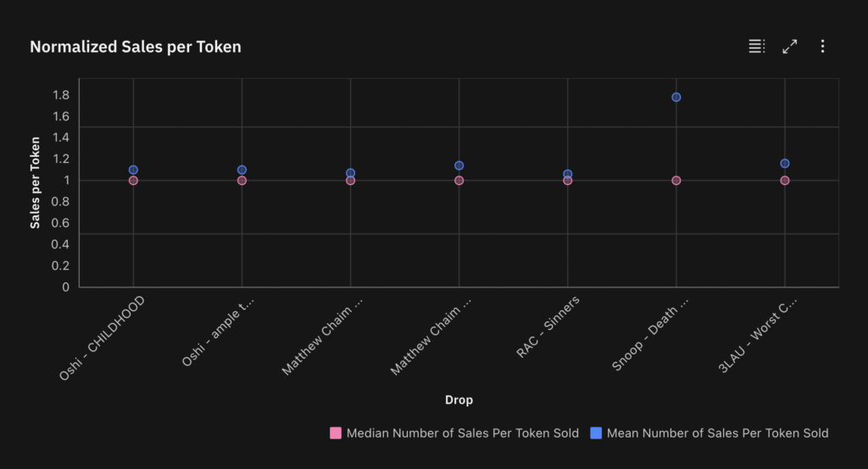Click the 3LAU - Worst C... axis label
Screen dimensions: 868x469
759,335
